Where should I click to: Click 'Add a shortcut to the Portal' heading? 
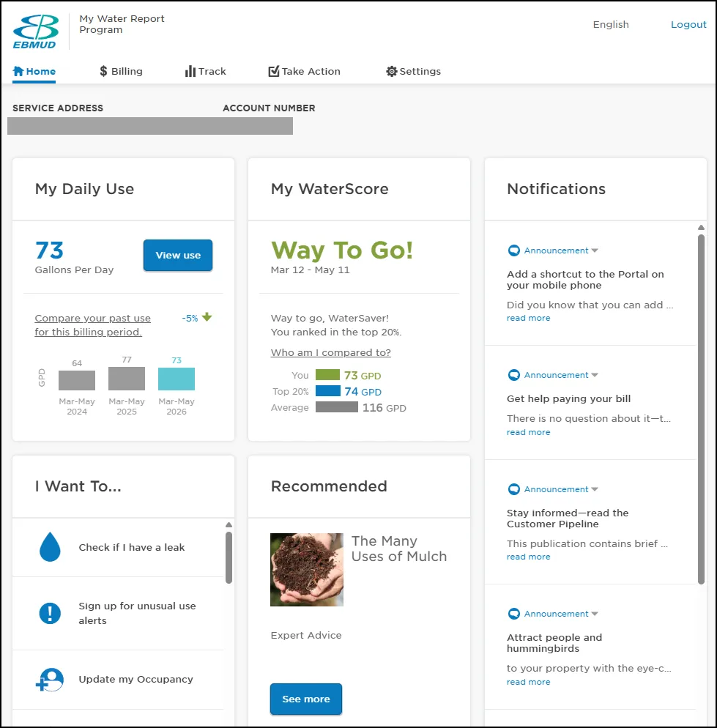(x=585, y=280)
